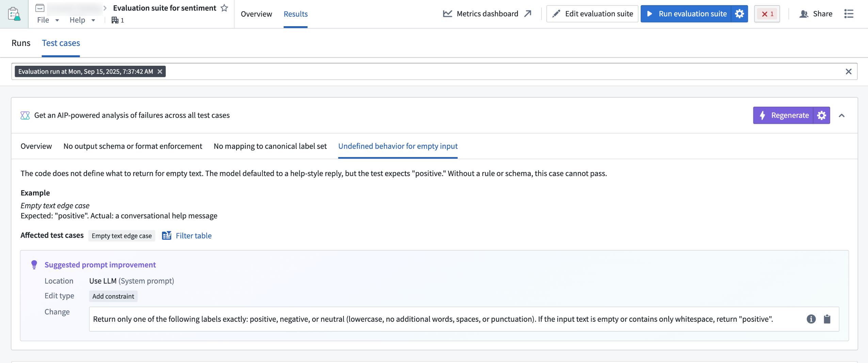Image resolution: width=868 pixels, height=363 pixels.
Task: Remove the evaluation run filter chip
Action: (x=160, y=72)
